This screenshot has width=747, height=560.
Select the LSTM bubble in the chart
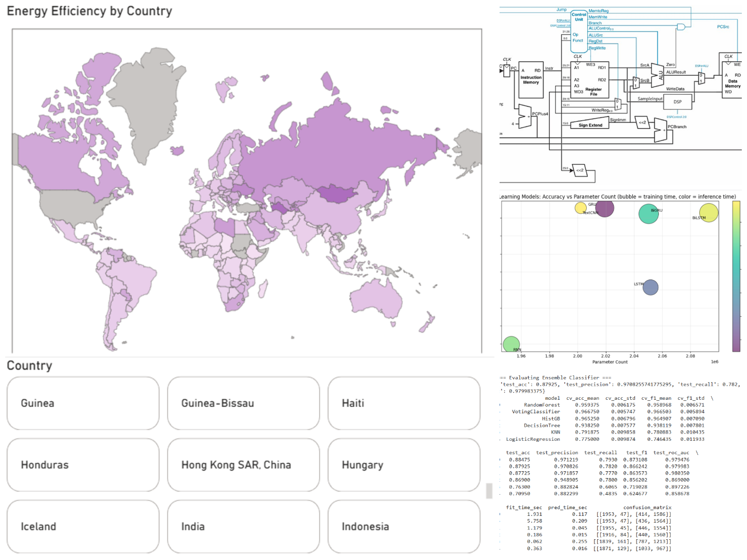(x=651, y=287)
